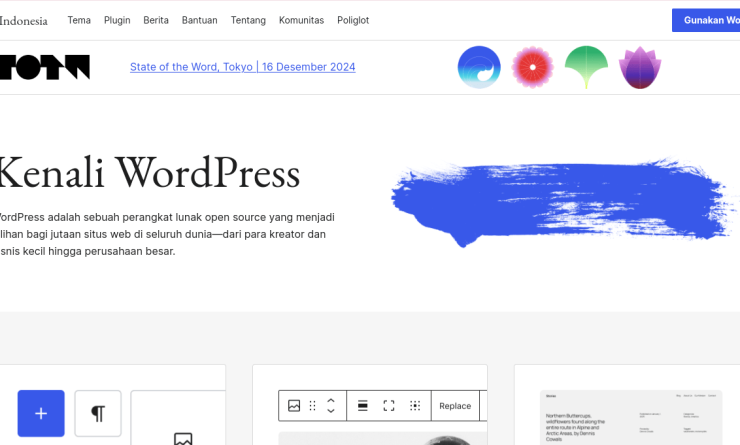Click the green ginkgo leaf icon
740x445 pixels.
click(586, 67)
